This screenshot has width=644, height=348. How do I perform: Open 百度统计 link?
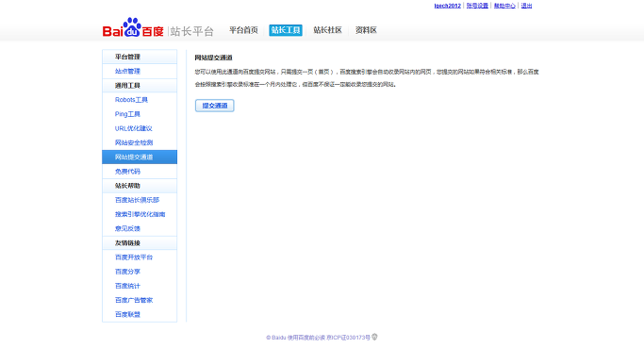(127, 286)
